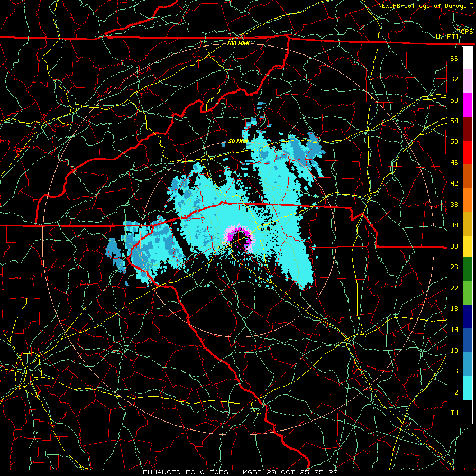The width and height of the screenshot is (476, 476).
Task: Choose the dark maroon legend swatch
Action: (467, 129)
